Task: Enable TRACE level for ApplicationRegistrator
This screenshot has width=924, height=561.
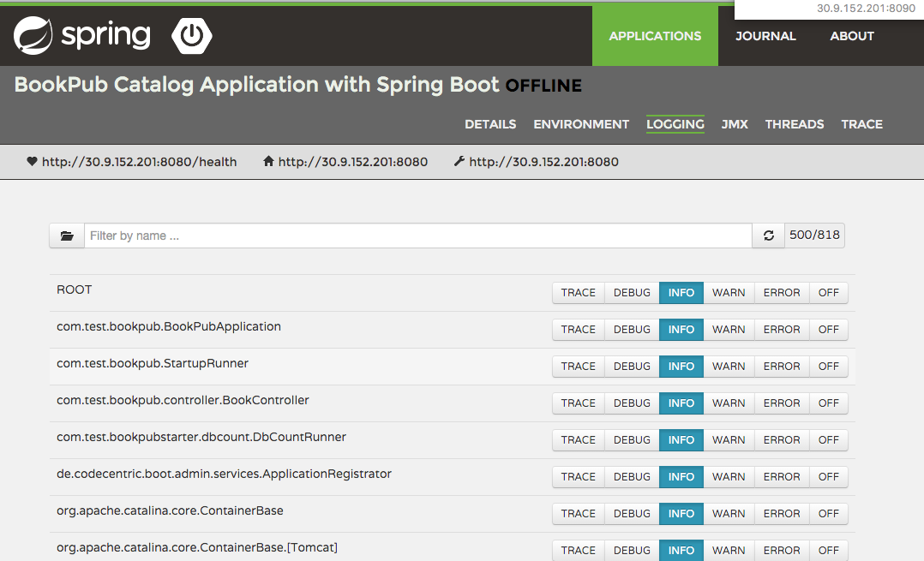Action: tap(578, 476)
